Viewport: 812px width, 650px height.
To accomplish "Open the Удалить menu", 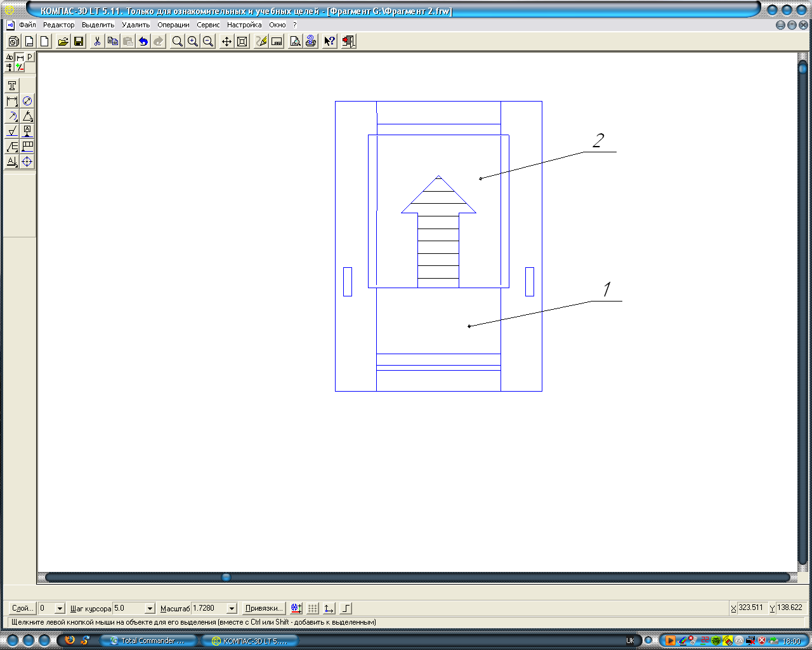I will (x=136, y=25).
